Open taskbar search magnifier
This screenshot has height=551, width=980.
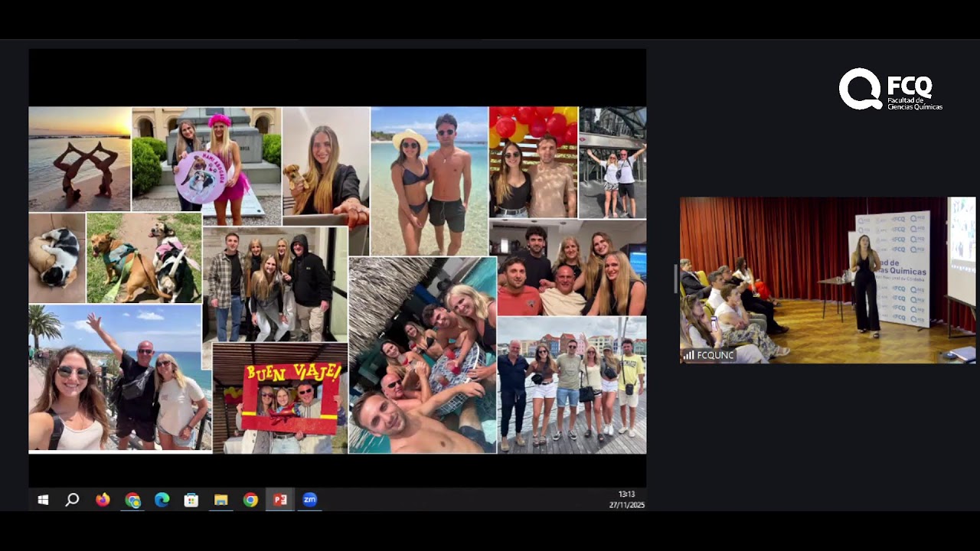tap(72, 500)
